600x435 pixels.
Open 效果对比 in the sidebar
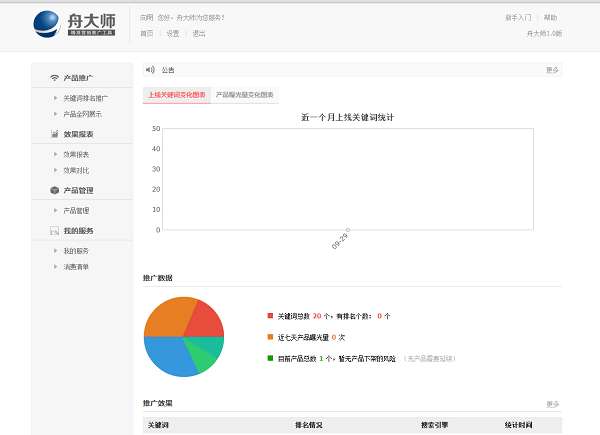pyautogui.click(x=76, y=170)
